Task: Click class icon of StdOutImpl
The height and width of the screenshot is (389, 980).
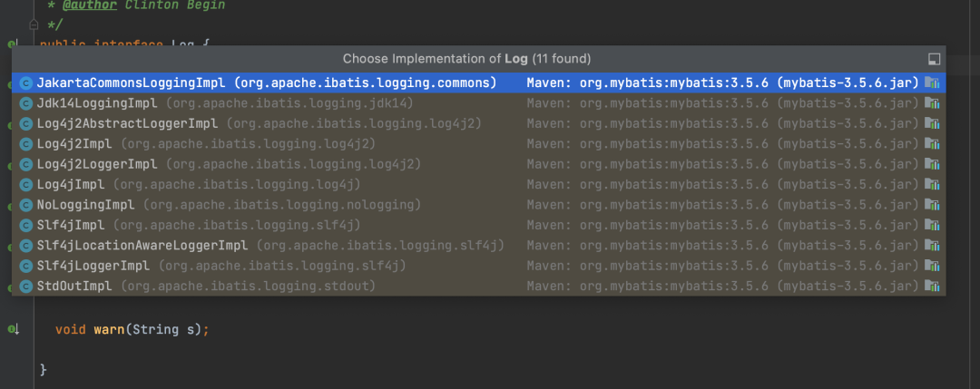Action: point(25,287)
